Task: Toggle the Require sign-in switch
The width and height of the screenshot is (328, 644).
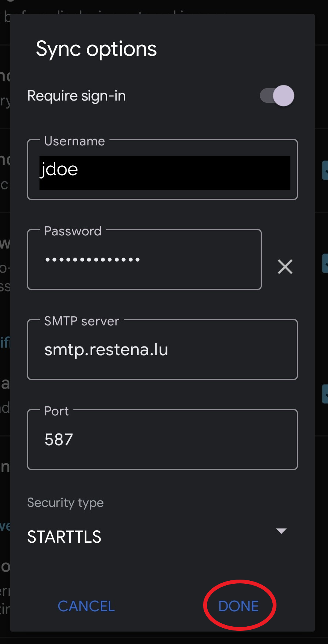Action: pos(277,96)
